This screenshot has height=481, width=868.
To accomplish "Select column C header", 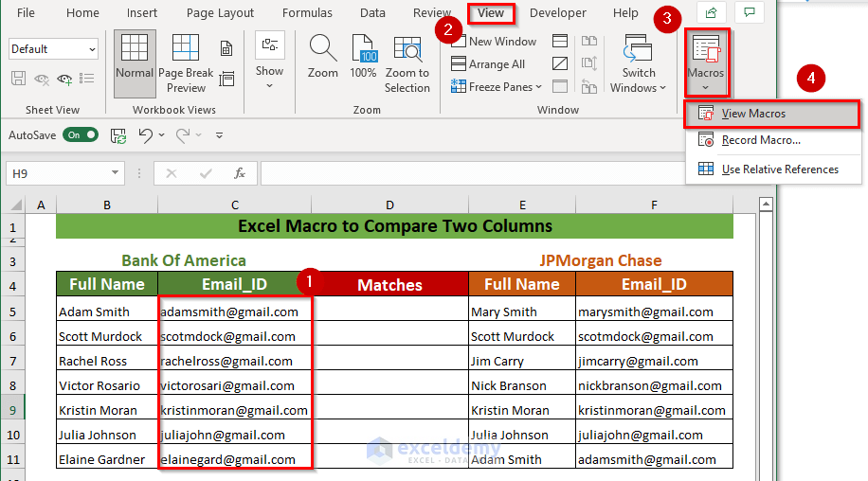I will 235,205.
